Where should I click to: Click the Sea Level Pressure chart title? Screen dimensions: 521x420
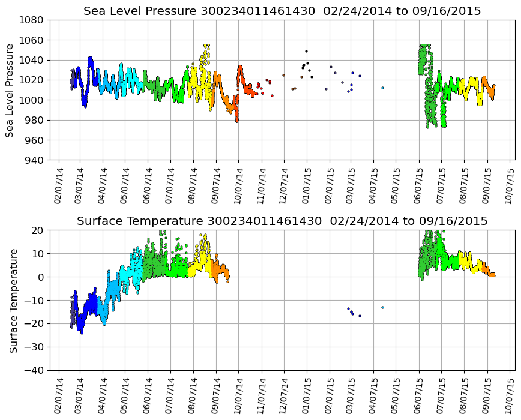pos(282,11)
